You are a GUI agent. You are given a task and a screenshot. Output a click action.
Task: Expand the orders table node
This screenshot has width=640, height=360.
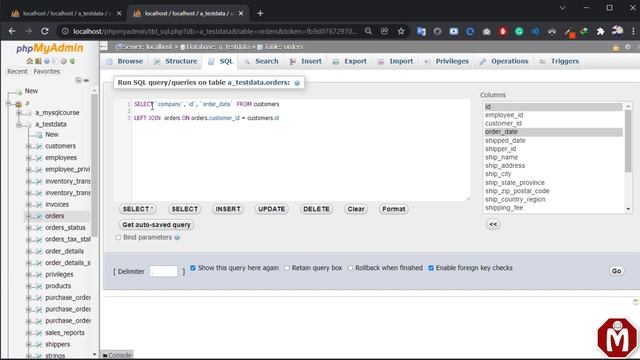29,216
